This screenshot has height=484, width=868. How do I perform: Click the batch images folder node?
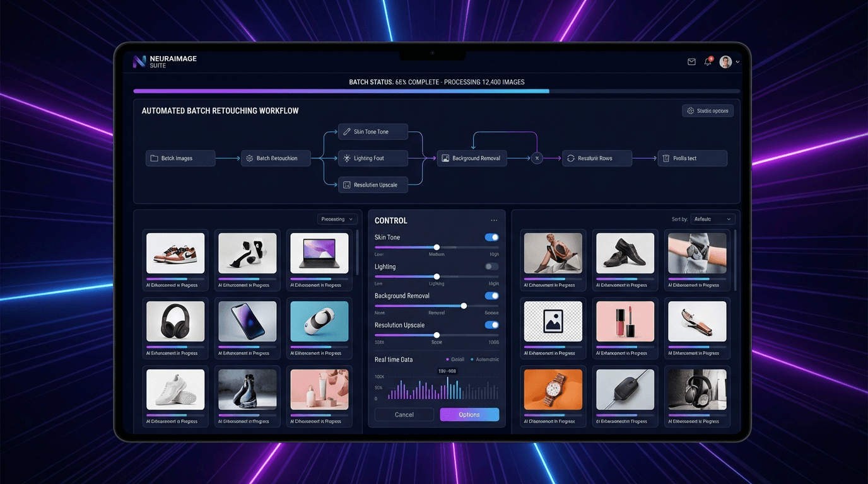tap(180, 158)
